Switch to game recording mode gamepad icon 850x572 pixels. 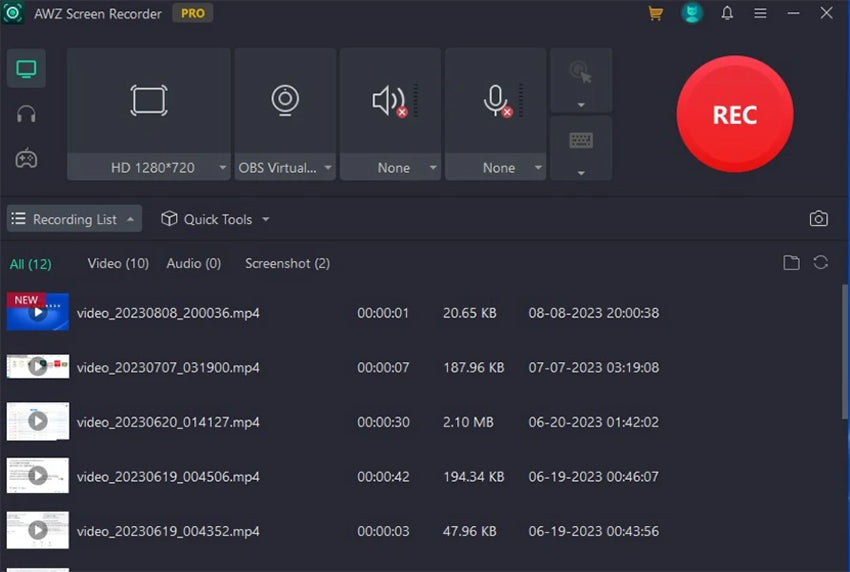26,158
